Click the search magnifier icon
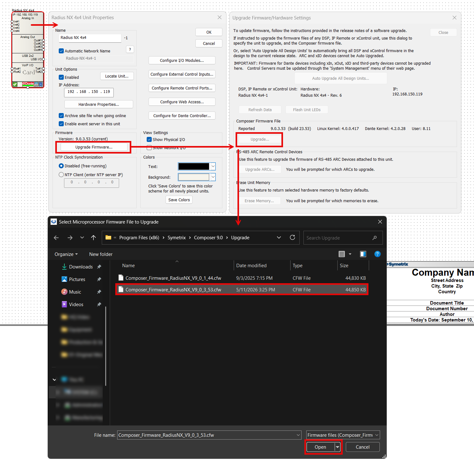The width and height of the screenshot is (474, 476). (x=374, y=238)
